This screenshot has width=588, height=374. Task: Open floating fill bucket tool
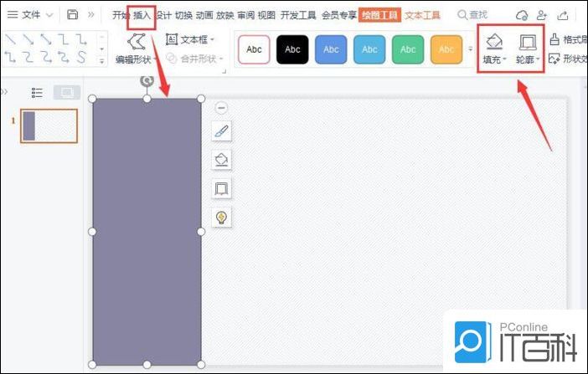tap(221, 160)
